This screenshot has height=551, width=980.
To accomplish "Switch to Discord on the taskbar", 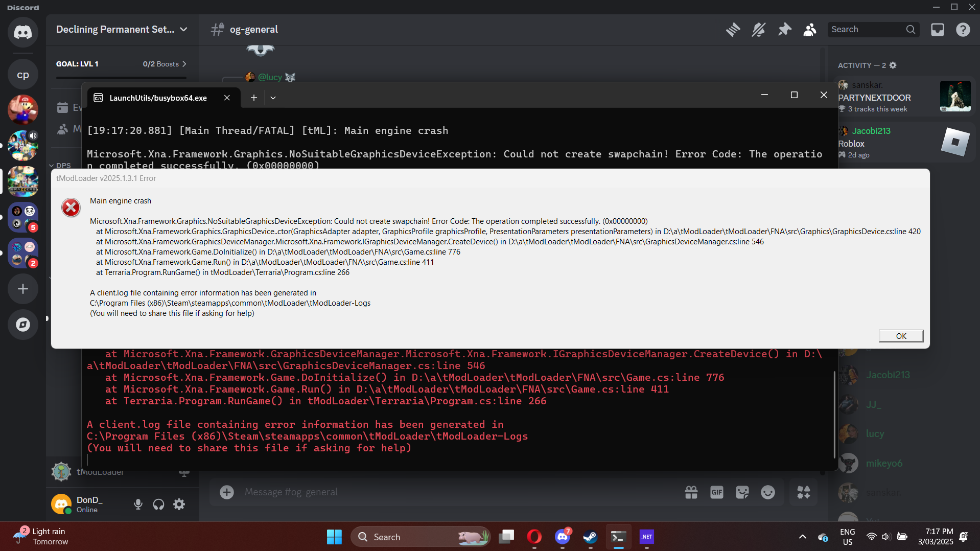I will [x=563, y=537].
